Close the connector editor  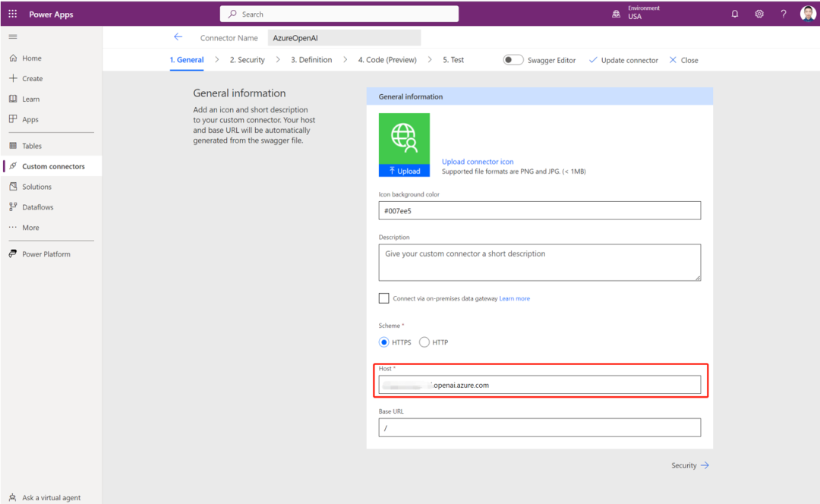click(x=684, y=60)
